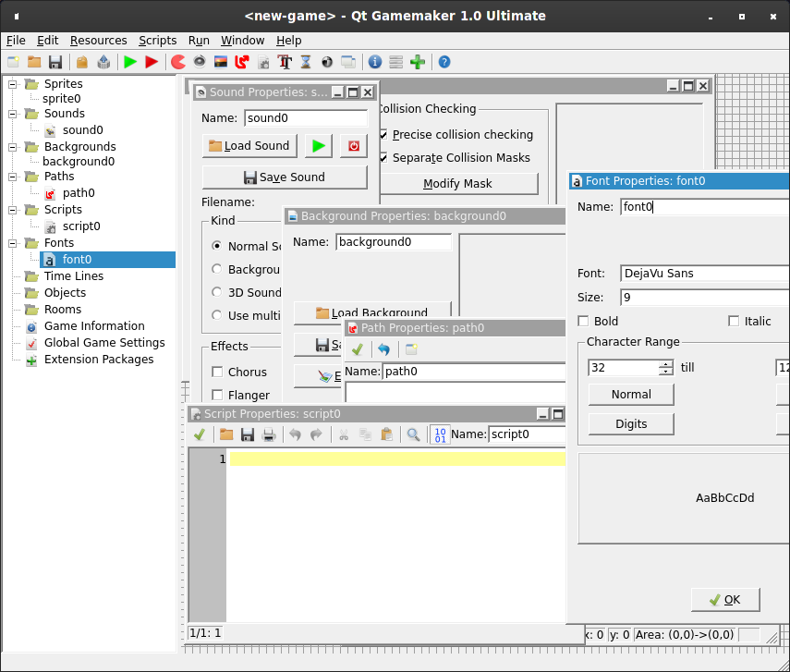
Task: Open the Scripts menu
Action: point(158,41)
